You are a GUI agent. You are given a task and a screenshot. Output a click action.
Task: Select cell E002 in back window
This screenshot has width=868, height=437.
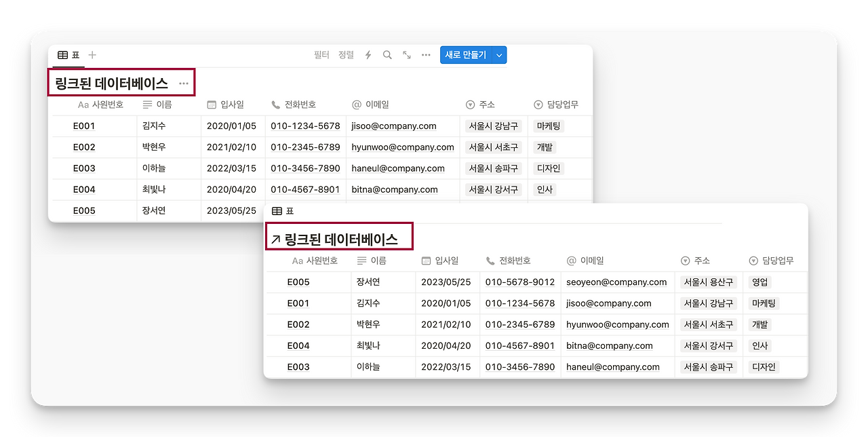(x=84, y=147)
